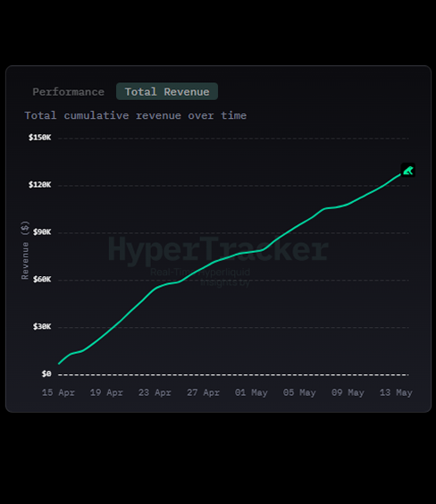Click the $30K axis label

point(42,326)
